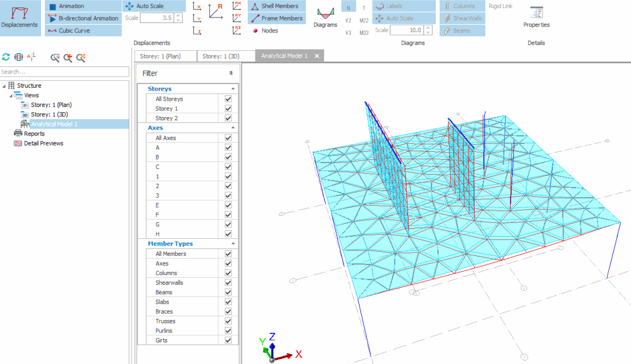Screen dimensions: 631x364
Task: Click the globe icon in the structure toolbar
Action: tap(19, 57)
